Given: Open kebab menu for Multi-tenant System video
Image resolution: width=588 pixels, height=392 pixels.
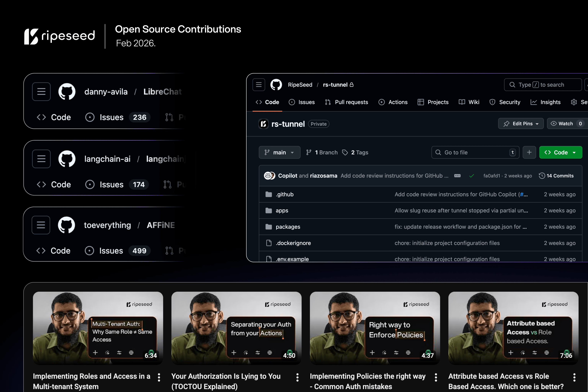Looking at the screenshot, I should (159, 377).
